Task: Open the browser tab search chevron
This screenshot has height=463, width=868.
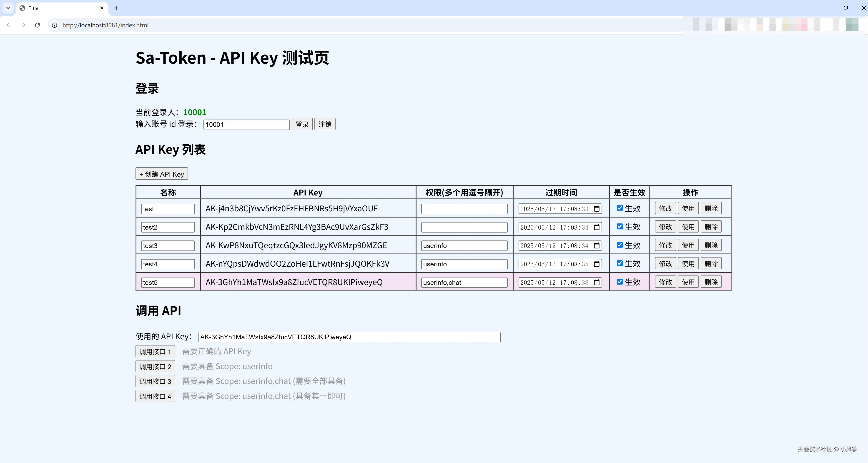Action: click(x=8, y=8)
